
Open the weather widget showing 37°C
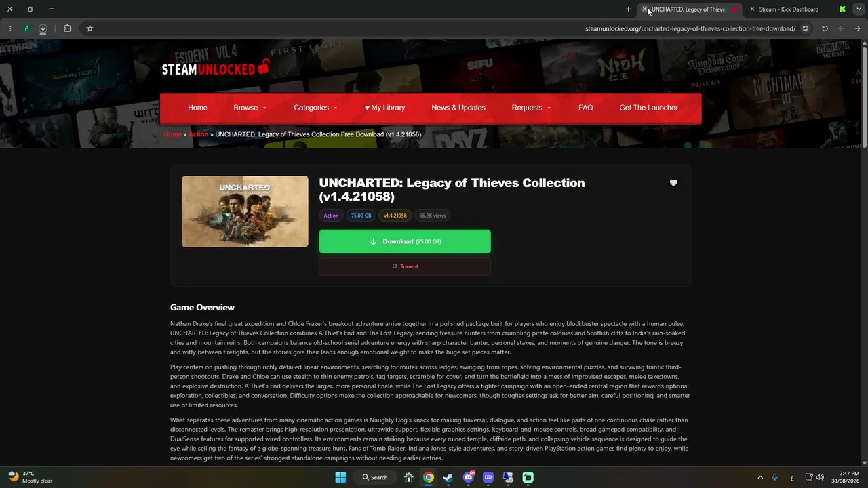click(31, 477)
